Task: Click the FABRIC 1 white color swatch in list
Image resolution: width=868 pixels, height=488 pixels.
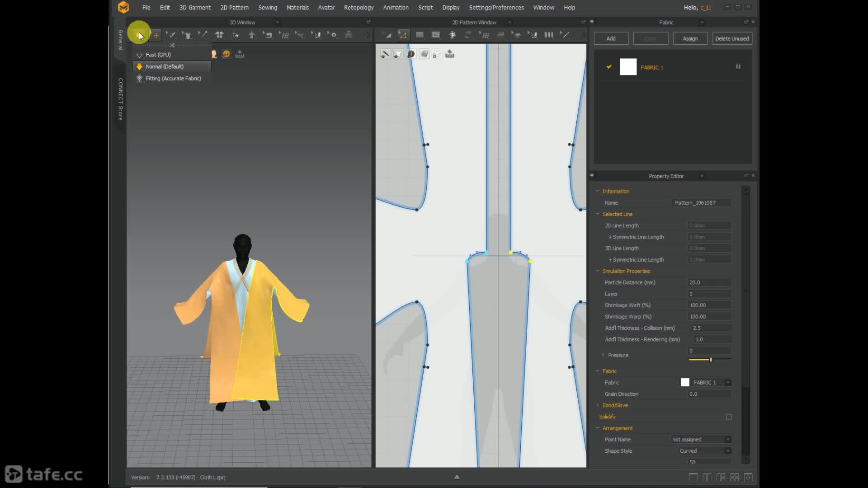Action: click(x=628, y=67)
